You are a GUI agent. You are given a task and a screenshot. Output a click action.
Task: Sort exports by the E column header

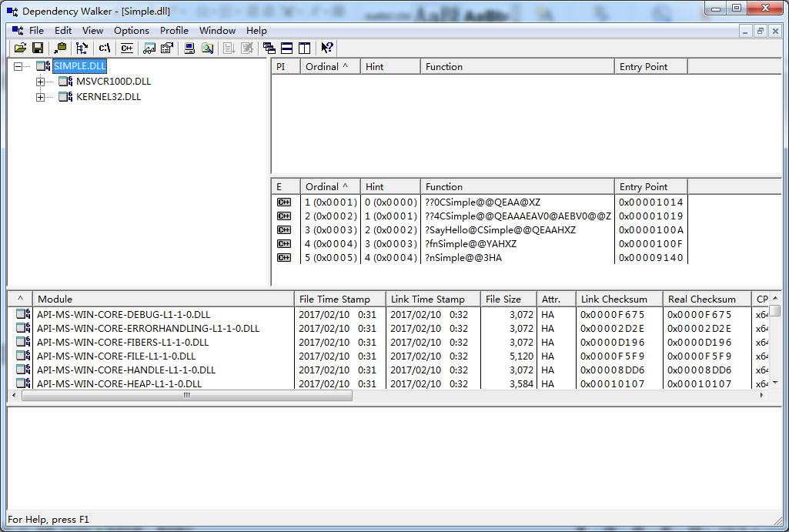coord(286,187)
